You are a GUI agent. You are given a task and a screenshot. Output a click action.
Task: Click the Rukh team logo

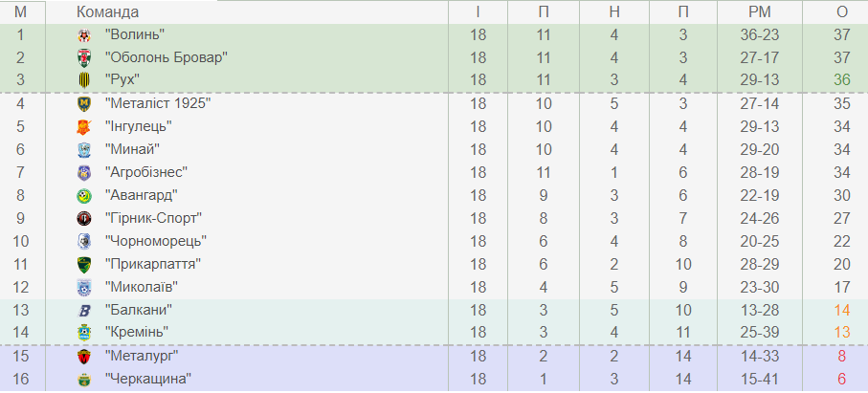pyautogui.click(x=84, y=80)
